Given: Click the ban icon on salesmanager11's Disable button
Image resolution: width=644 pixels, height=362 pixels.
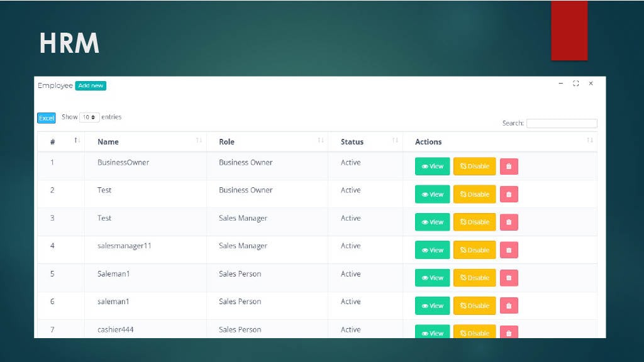Looking at the screenshot, I should click(465, 250).
